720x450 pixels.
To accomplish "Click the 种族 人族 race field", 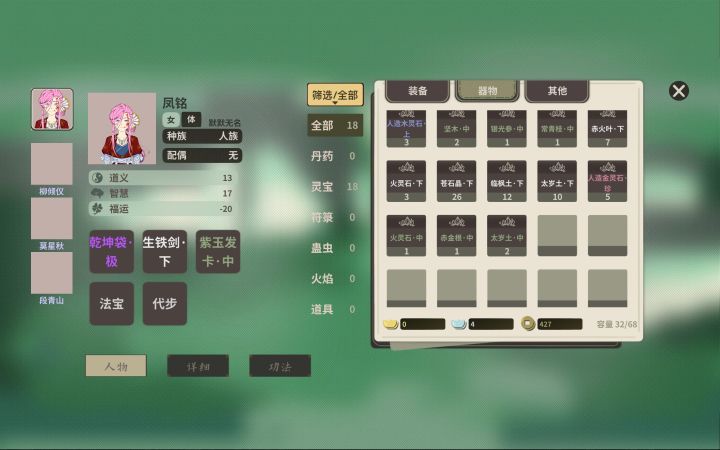I will 202,136.
